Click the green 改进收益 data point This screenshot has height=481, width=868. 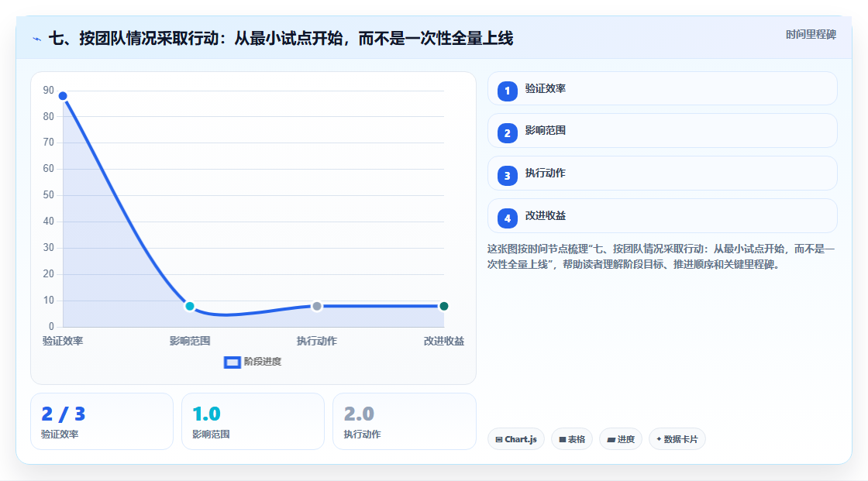click(x=443, y=306)
